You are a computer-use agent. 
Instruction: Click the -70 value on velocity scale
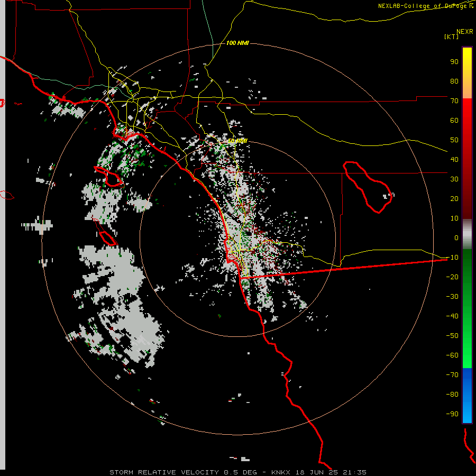[452, 374]
